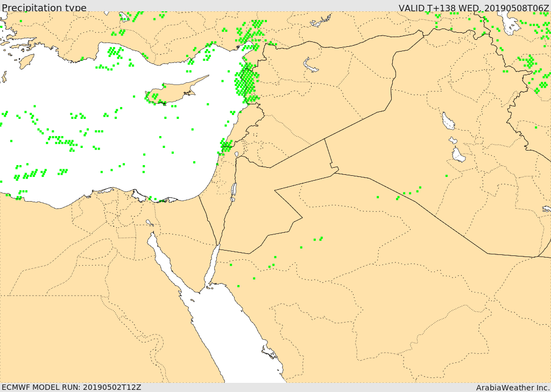The image size is (551, 392).
Task: Click 'ECMWF MODEL RUN: 20190502T12Z' footer text
Action: (x=72, y=387)
